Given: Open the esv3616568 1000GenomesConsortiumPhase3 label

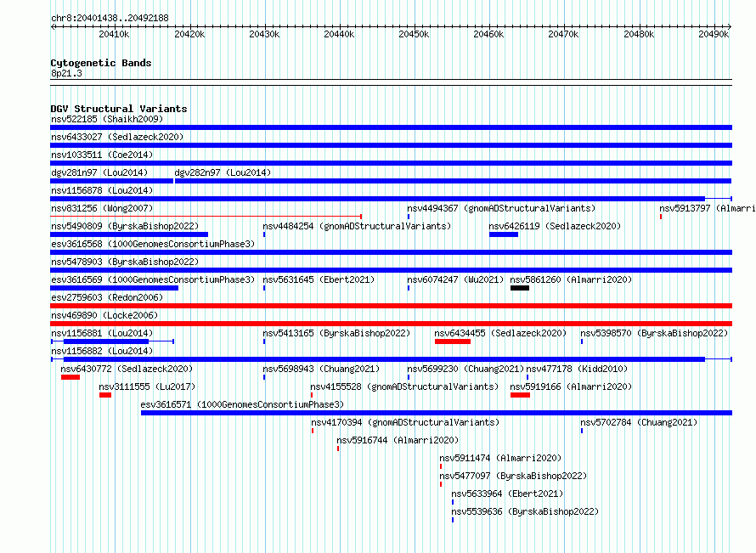Looking at the screenshot, I should click(153, 244).
